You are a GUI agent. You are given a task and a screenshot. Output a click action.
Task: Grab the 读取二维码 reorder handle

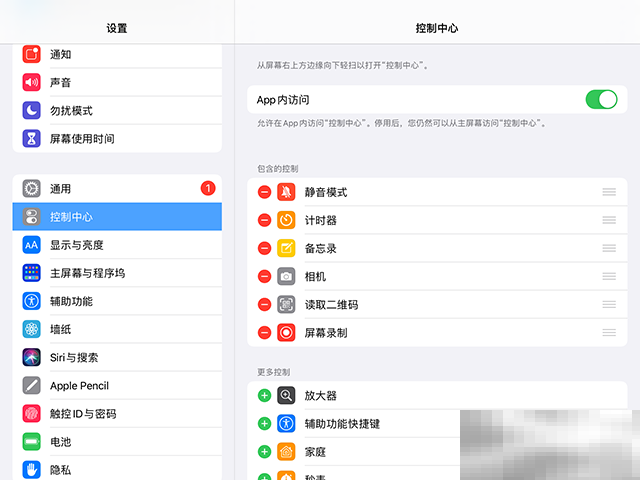609,304
